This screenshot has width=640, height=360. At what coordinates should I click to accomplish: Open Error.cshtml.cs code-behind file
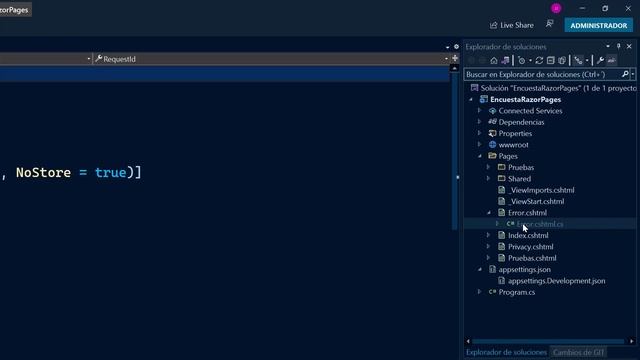(x=540, y=224)
